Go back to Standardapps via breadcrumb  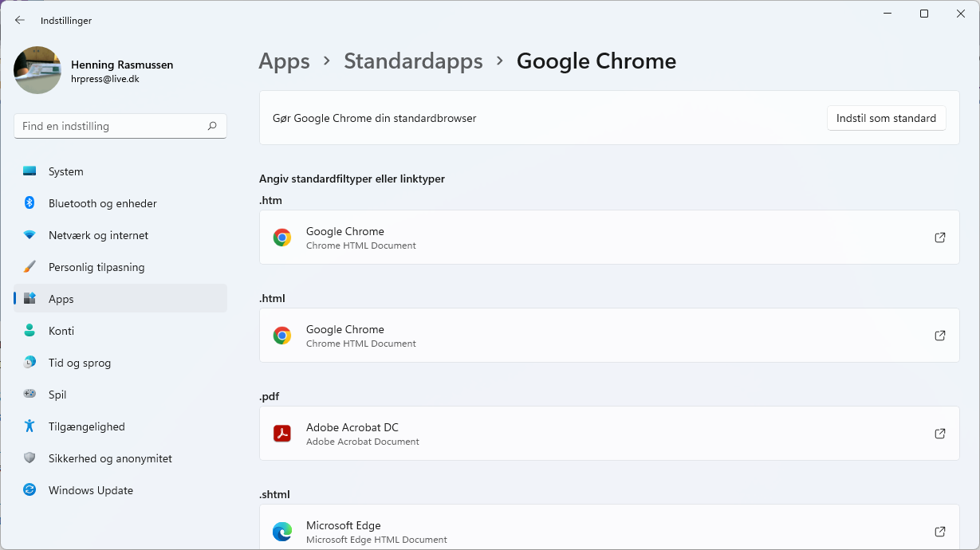click(x=413, y=61)
